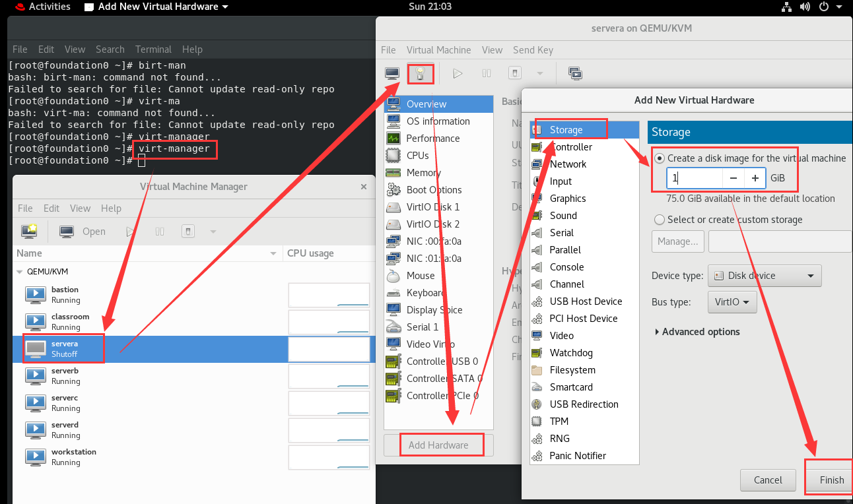Click the Activities button in the top bar
Screen dimensions: 853x504
pyautogui.click(x=42, y=7)
